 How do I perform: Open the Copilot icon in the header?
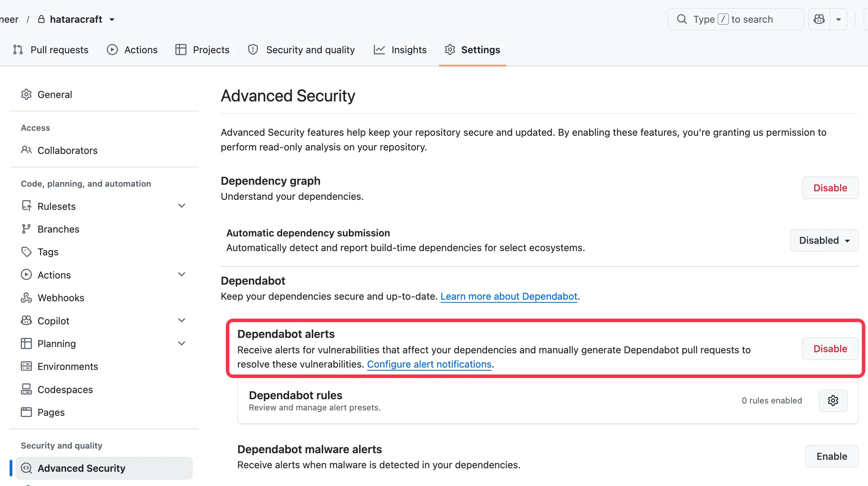pos(819,19)
